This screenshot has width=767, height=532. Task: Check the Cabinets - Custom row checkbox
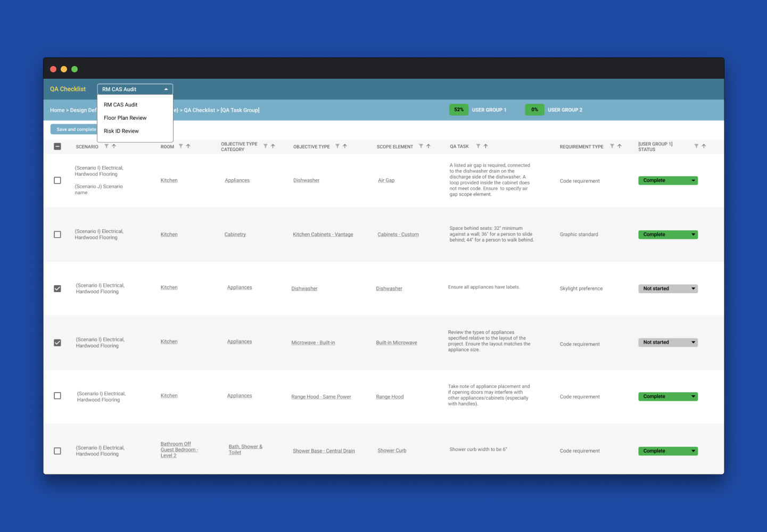click(x=57, y=235)
